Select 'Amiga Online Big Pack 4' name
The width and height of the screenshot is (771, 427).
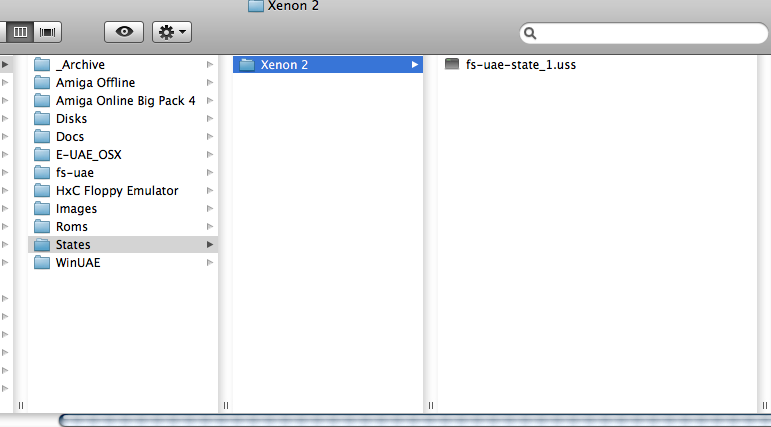pyautogui.click(x=125, y=101)
